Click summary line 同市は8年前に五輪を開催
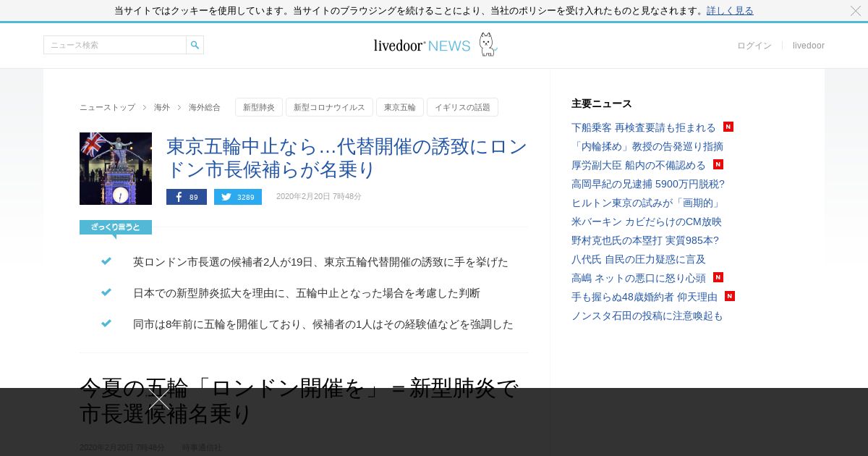 [323, 324]
